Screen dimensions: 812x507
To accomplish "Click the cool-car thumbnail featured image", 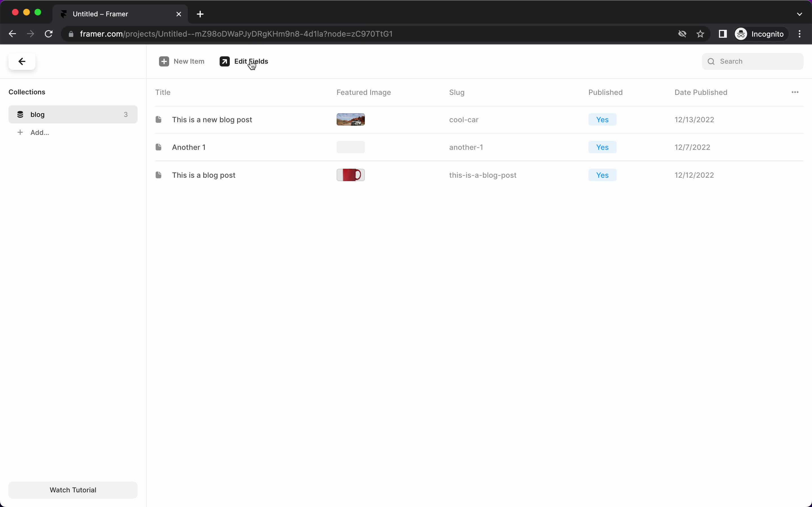I will (x=351, y=120).
